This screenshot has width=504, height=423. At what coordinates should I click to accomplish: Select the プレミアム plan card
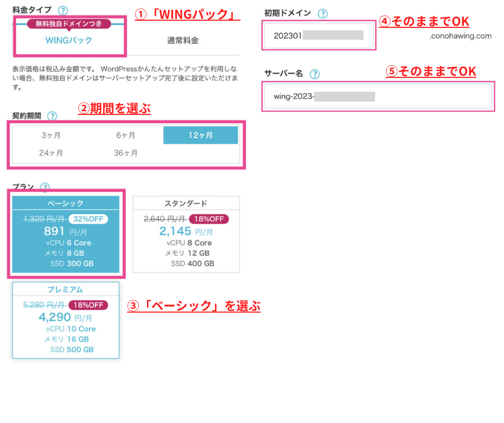click(65, 320)
